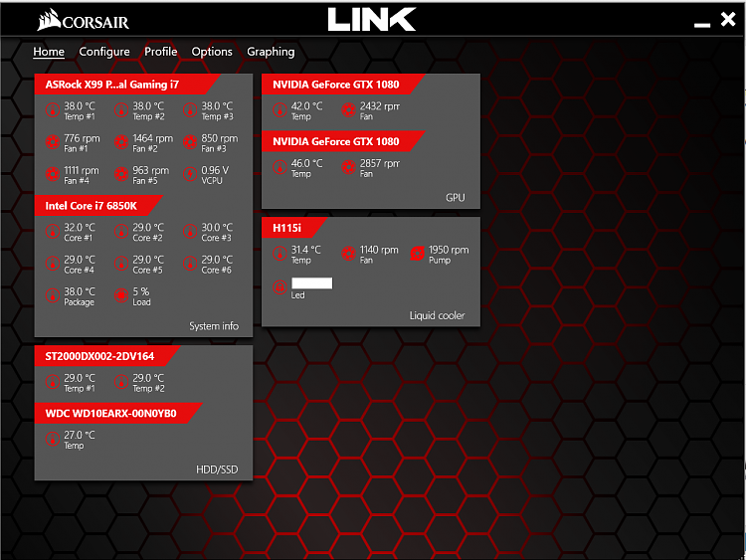Image resolution: width=746 pixels, height=560 pixels.
Task: Click the H115i Pump icon at 1950 rpm
Action: point(417,254)
